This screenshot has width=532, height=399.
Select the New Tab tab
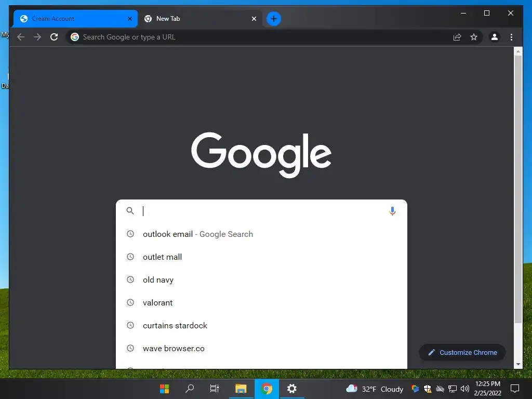pos(200,19)
